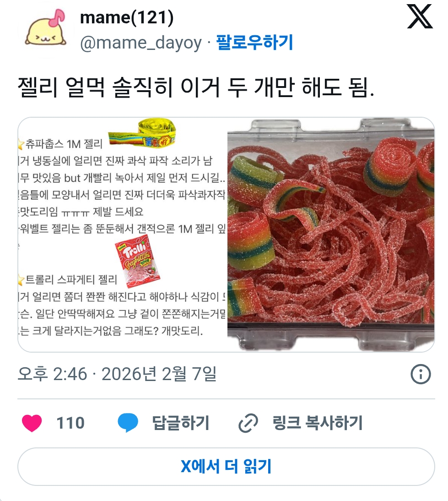Like the tweet with the pink heart
448x501 pixels.
tap(32, 423)
